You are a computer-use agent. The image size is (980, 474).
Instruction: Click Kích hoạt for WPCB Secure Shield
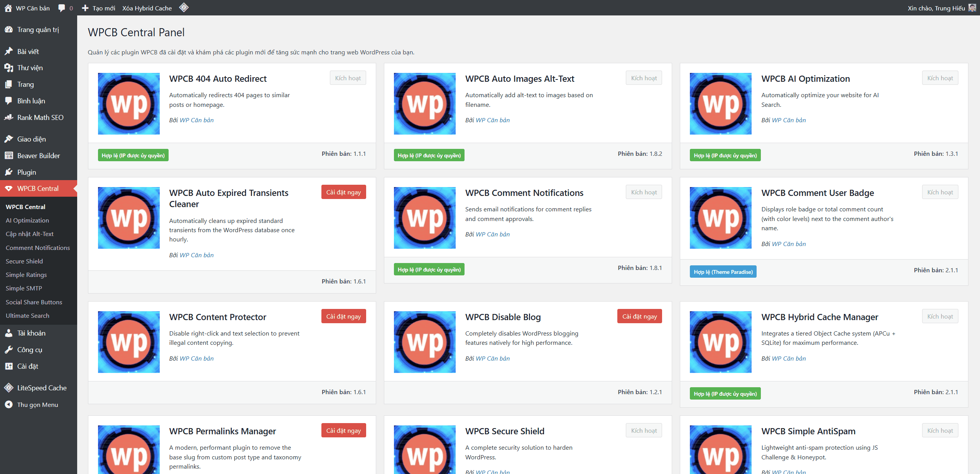644,430
